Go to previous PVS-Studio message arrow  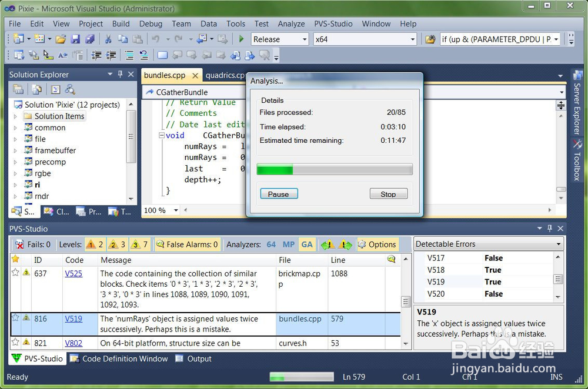tap(328, 244)
